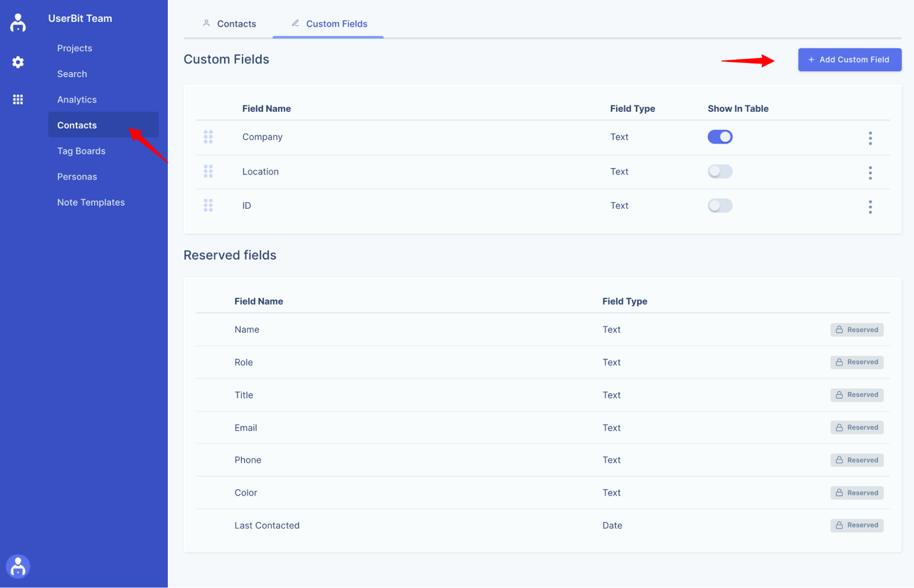Click the UserBit logo icon in the sidebar

click(18, 22)
